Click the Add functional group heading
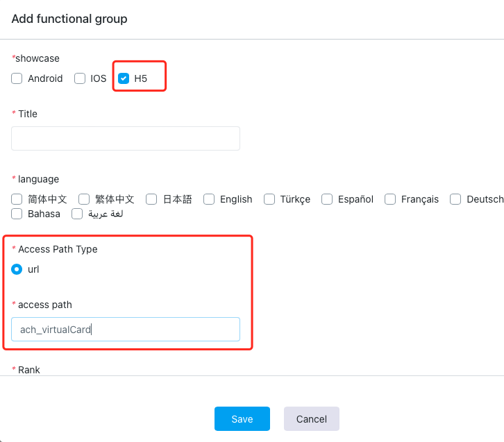The image size is (504, 442). [x=69, y=19]
